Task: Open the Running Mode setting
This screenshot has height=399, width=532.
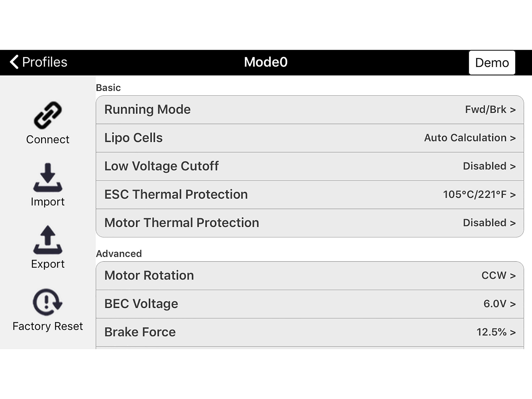Action: click(309, 110)
